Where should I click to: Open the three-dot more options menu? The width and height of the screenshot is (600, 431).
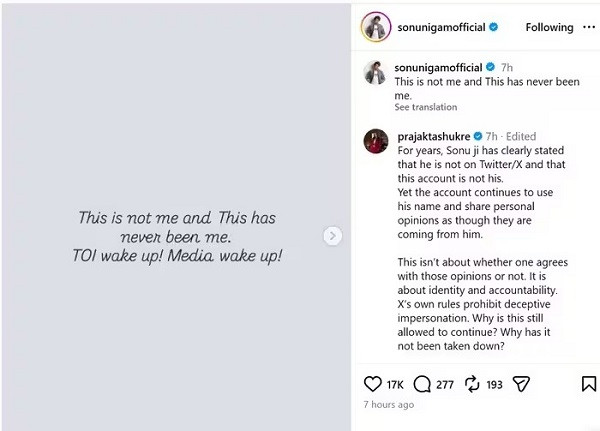pyautogui.click(x=589, y=27)
